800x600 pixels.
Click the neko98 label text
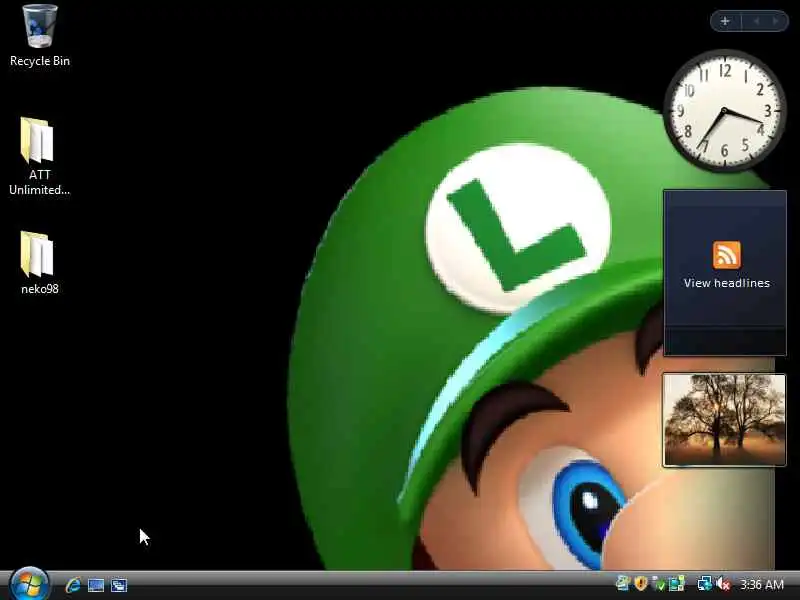point(40,289)
